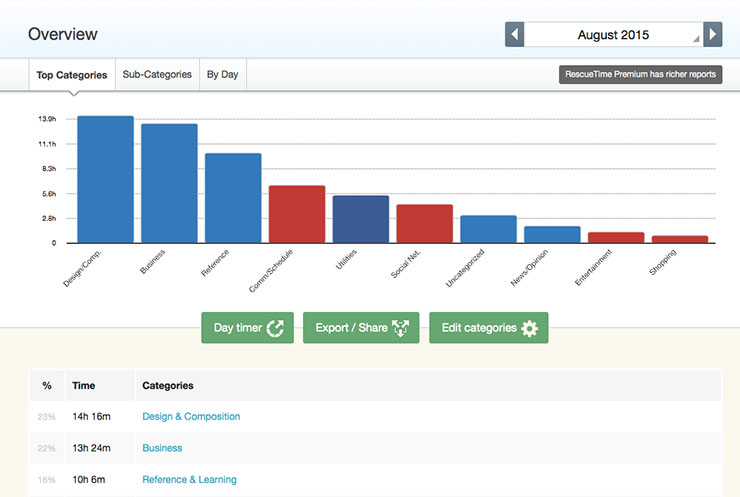Screen dimensions: 740x497
Task: Open Export / Share options
Action: pos(361,328)
